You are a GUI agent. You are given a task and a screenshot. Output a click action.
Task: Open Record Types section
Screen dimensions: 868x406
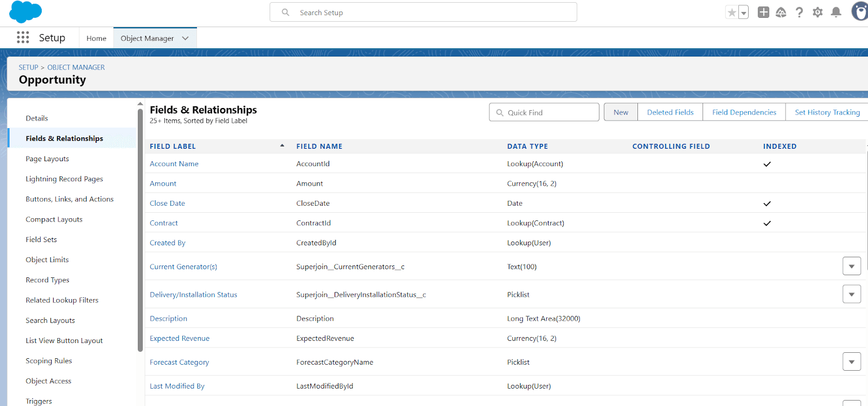48,280
